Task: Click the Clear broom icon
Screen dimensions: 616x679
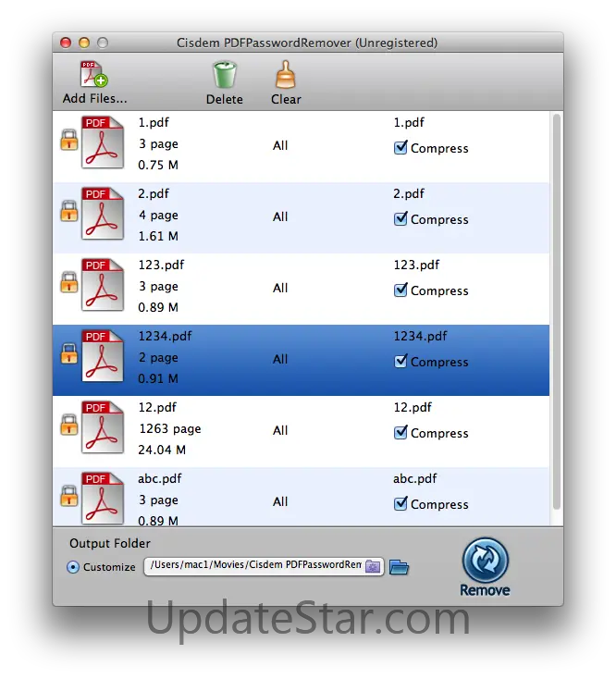Action: coord(286,75)
